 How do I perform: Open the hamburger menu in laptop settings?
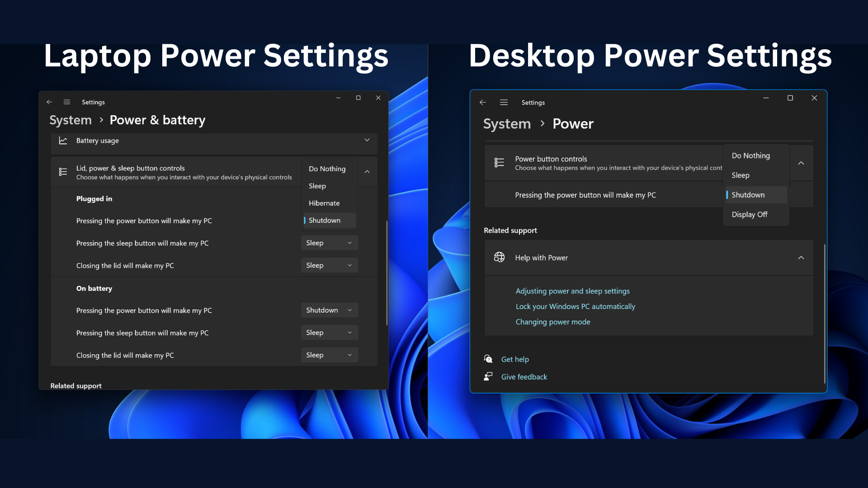pos(67,102)
